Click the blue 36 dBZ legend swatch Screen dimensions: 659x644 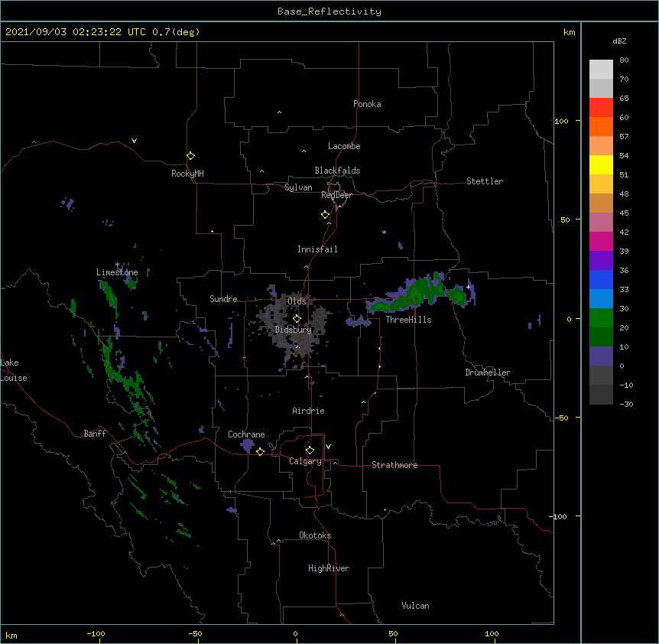pos(601,279)
